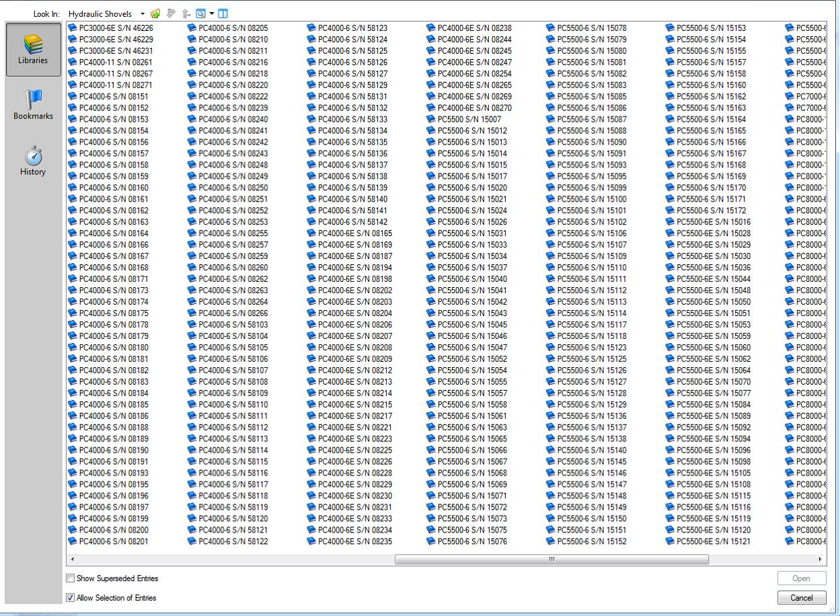840x616 pixels.
Task: Click book icon of PC3000-6E S/N 46226
Action: tap(73, 28)
